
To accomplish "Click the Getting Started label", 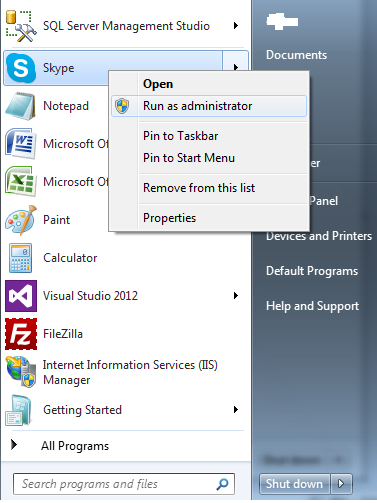I will tap(82, 410).
